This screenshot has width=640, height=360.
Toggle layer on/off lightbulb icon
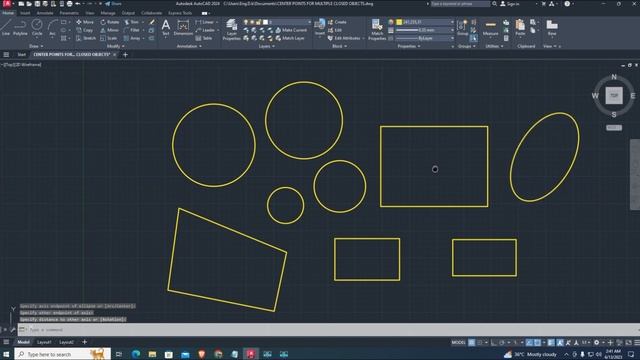point(246,22)
